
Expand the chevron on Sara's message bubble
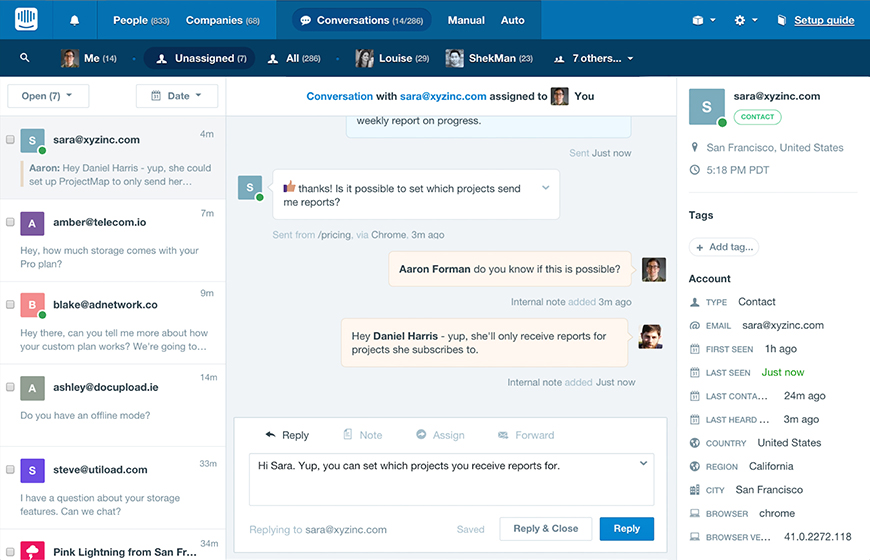click(545, 188)
